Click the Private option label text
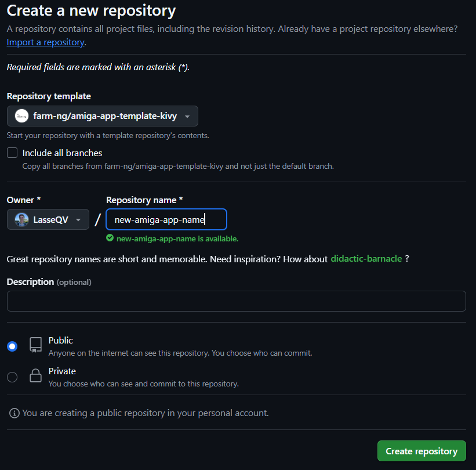This screenshot has height=470, width=476. (x=62, y=371)
